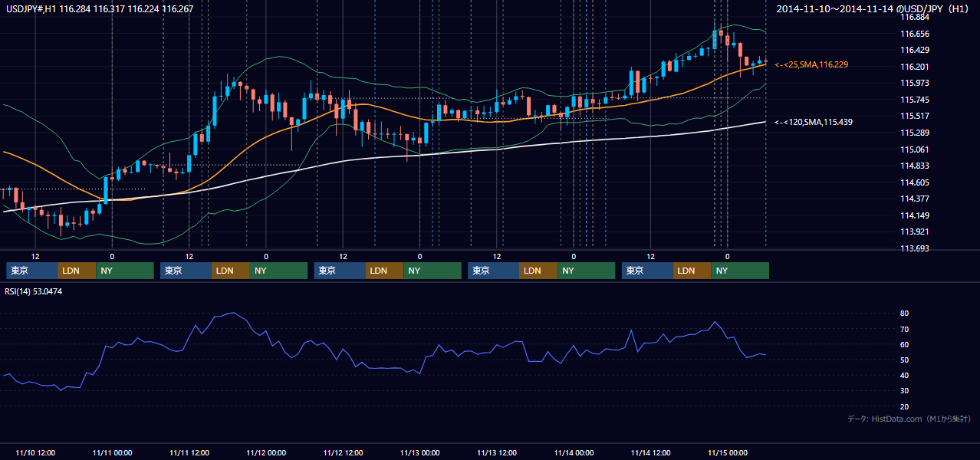Click the RSI scale value 60
980x460 pixels.
[x=905, y=344]
